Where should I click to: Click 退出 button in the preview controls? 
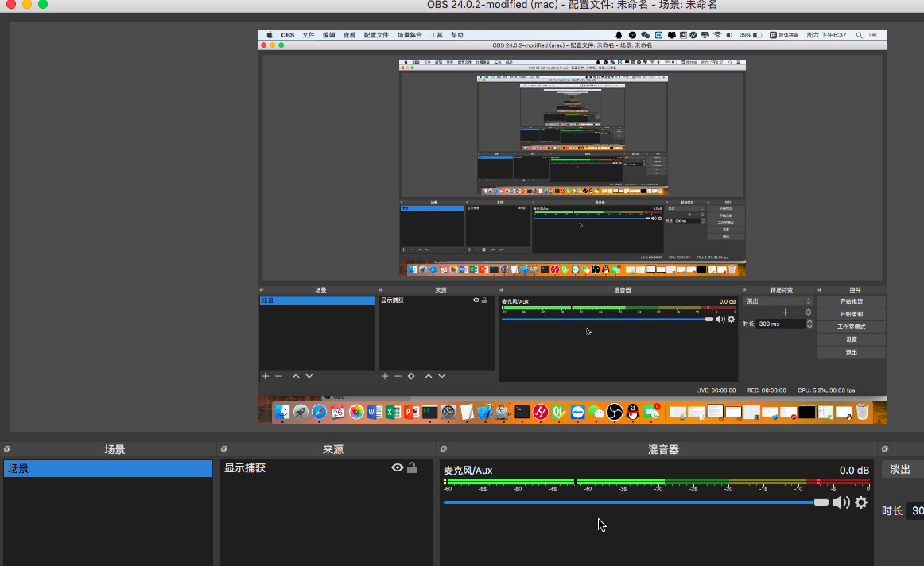coord(851,351)
